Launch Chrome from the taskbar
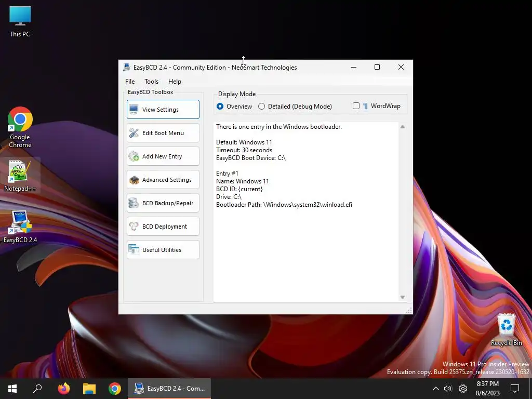Screen dimensions: 532x399 coord(115,389)
